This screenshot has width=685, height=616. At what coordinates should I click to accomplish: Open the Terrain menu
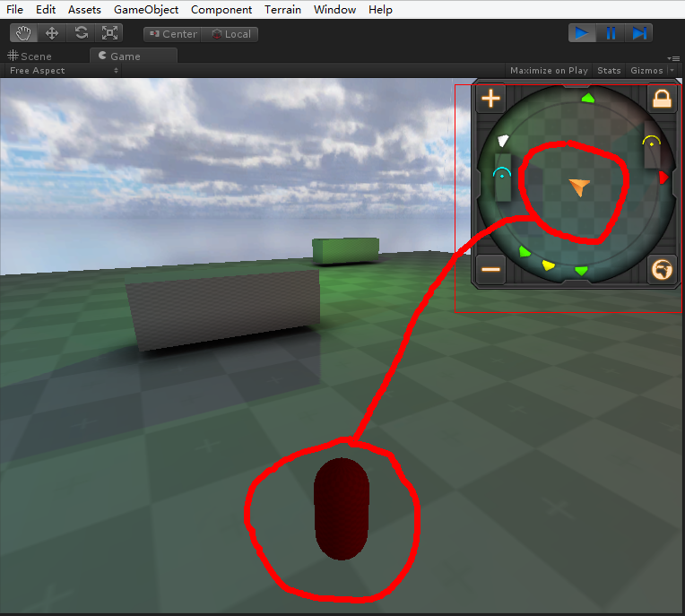(x=282, y=9)
